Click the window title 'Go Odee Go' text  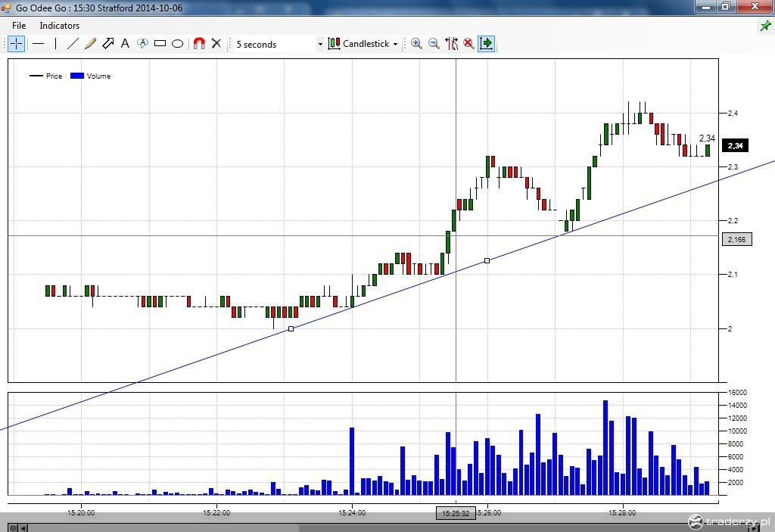click(x=41, y=8)
